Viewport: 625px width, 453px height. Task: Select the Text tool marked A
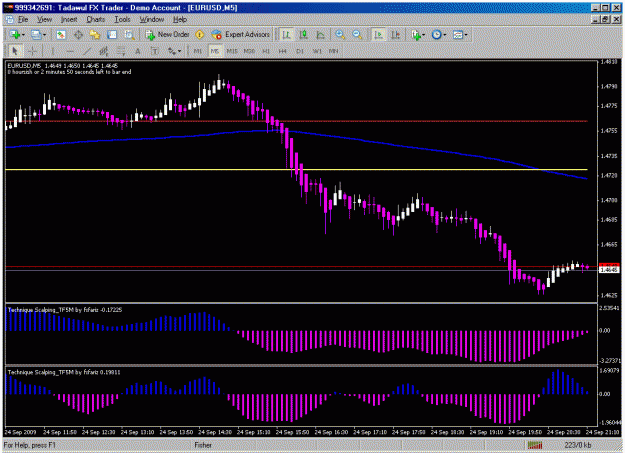click(x=138, y=51)
